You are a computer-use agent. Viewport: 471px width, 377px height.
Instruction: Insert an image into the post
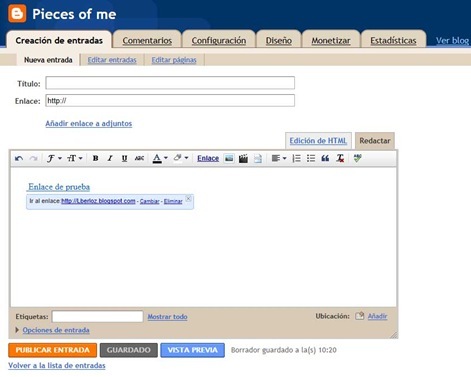click(x=229, y=158)
